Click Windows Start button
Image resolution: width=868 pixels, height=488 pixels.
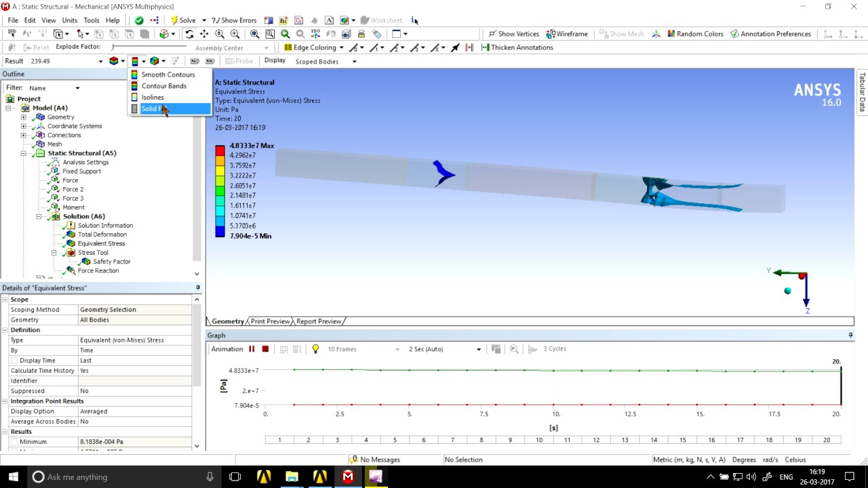pyautogui.click(x=14, y=476)
